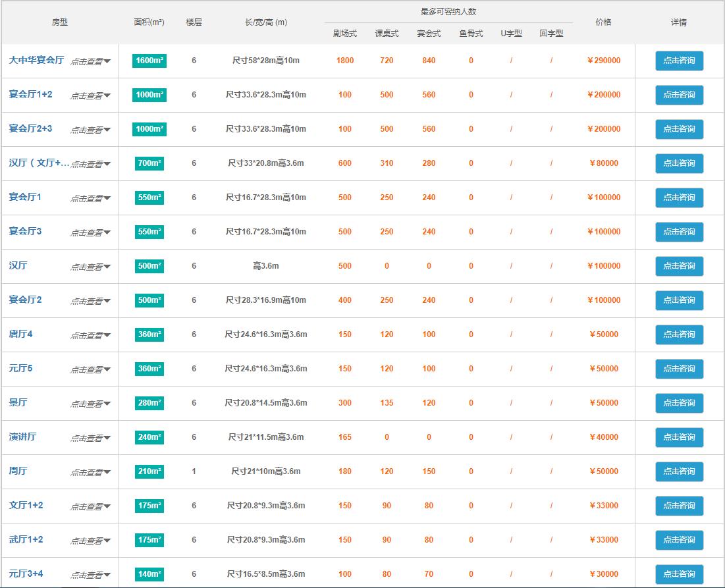725x588 pixels.
Task: Click the 价格 column header
Action: point(603,22)
